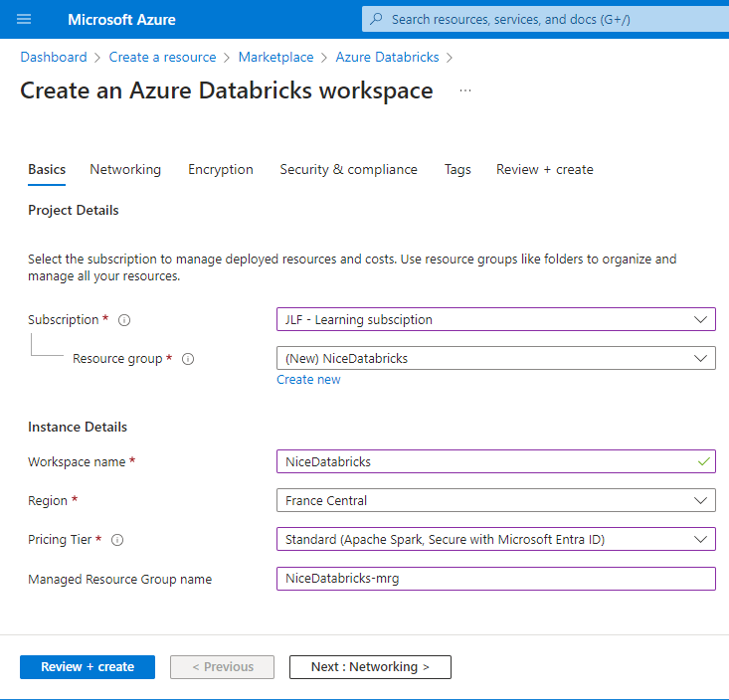
Task: Click the Microsoft Azure logo text
Action: tap(121, 20)
